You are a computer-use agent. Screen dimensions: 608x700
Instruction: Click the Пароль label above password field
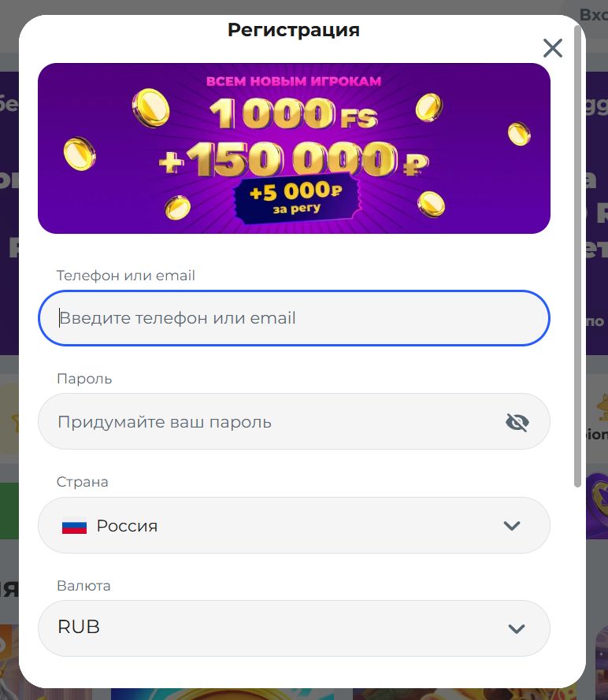(x=84, y=378)
